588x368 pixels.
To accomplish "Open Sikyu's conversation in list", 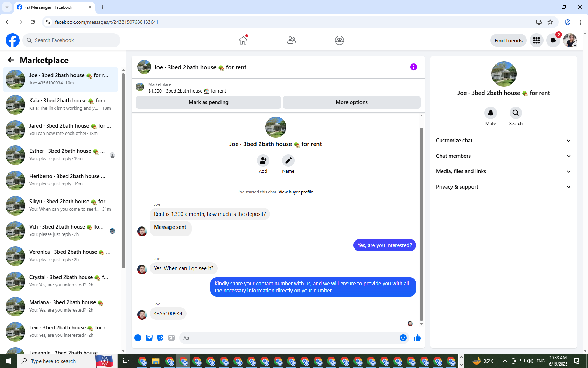I will tap(60, 205).
